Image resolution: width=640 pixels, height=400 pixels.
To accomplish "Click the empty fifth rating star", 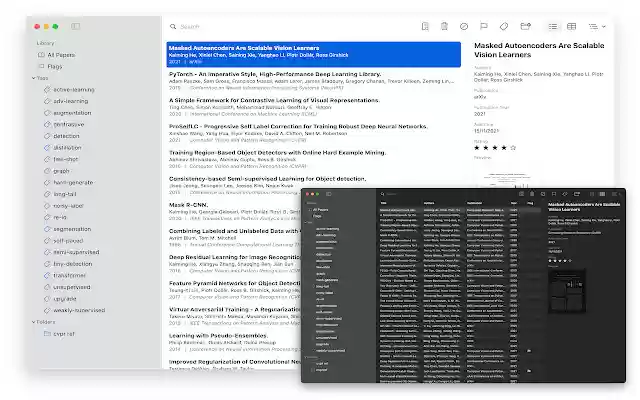I will click(x=513, y=148).
